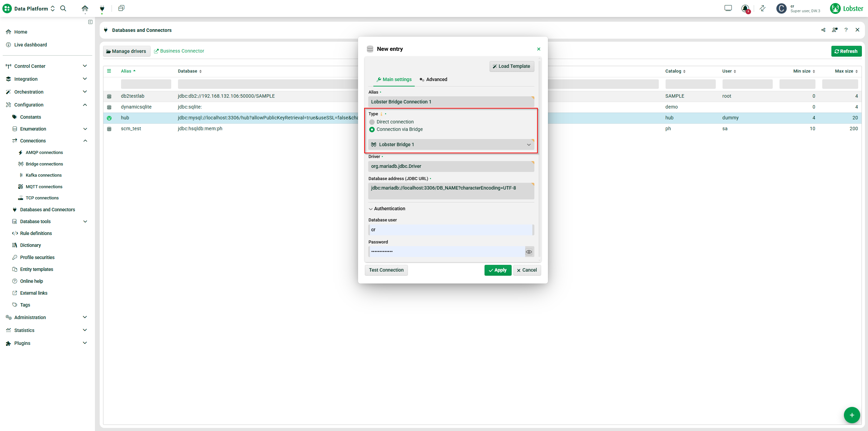
Task: Open Bridge connections in sidebar
Action: (x=44, y=164)
